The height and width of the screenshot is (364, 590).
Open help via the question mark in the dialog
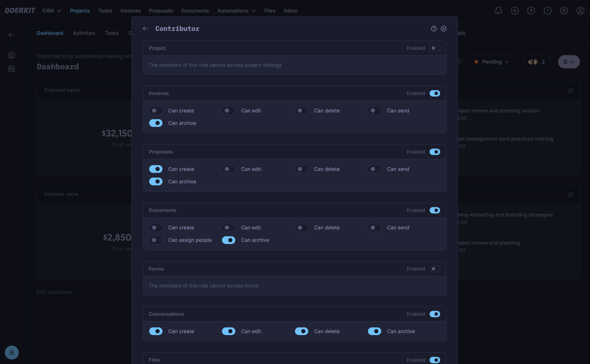tap(434, 28)
